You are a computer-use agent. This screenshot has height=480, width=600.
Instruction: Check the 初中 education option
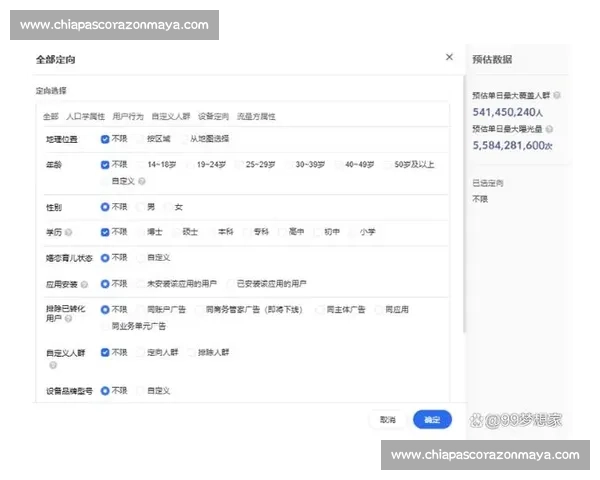pyautogui.click(x=318, y=232)
